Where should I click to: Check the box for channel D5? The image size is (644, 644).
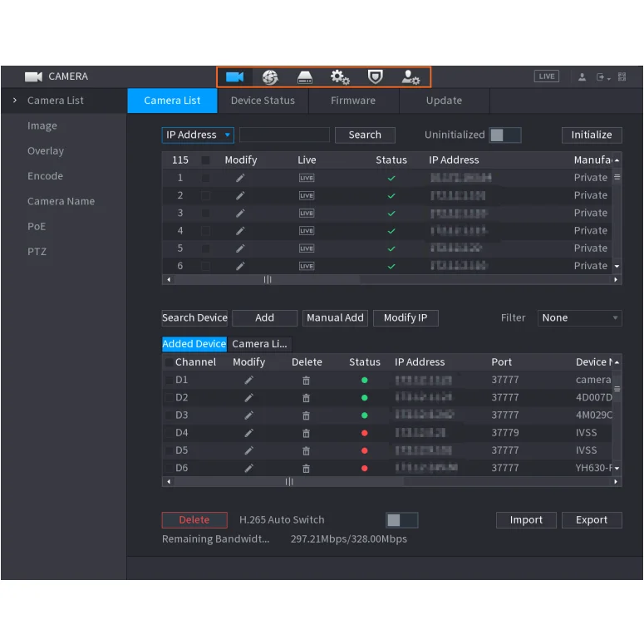(x=169, y=450)
